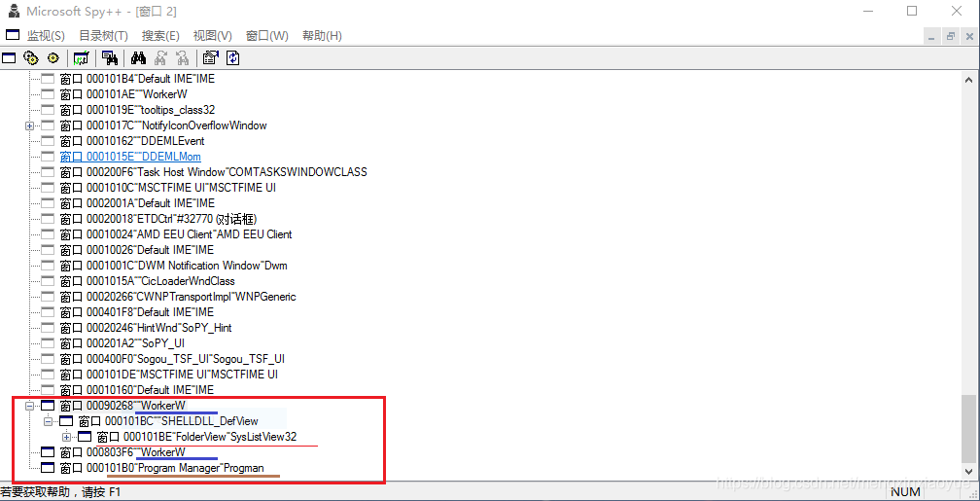The height and width of the screenshot is (501, 980).
Task: Click the child window icon in menu bar
Action: pos(13,35)
